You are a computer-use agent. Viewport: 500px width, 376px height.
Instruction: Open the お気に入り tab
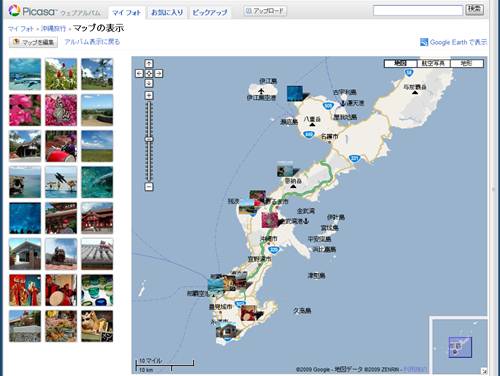pyautogui.click(x=167, y=13)
